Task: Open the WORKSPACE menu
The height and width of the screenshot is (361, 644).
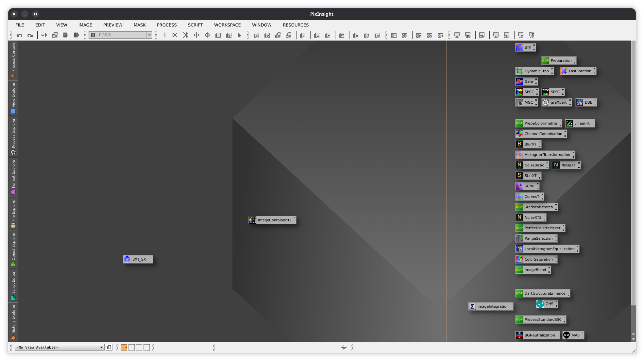Action: (228, 25)
